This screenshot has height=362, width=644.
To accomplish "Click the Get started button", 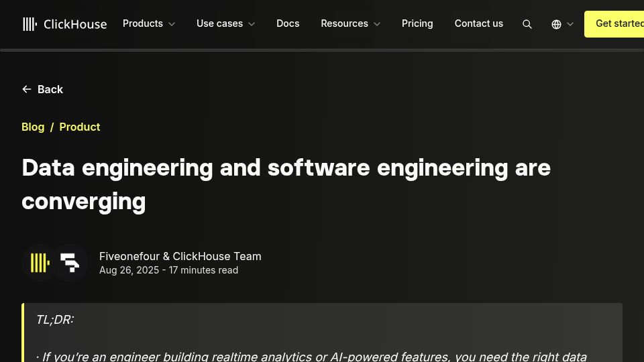I will point(614,24).
